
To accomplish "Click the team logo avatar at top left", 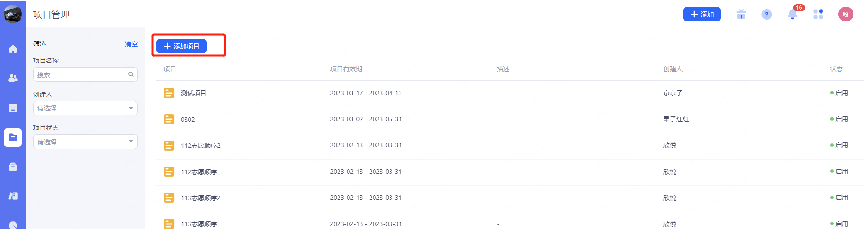I will 13,14.
